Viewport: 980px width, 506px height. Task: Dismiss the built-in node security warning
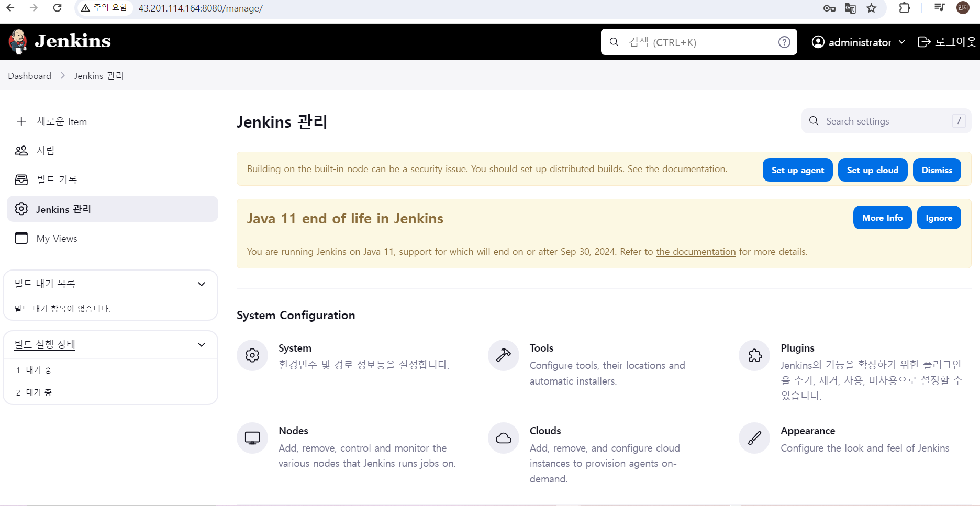tap(937, 170)
